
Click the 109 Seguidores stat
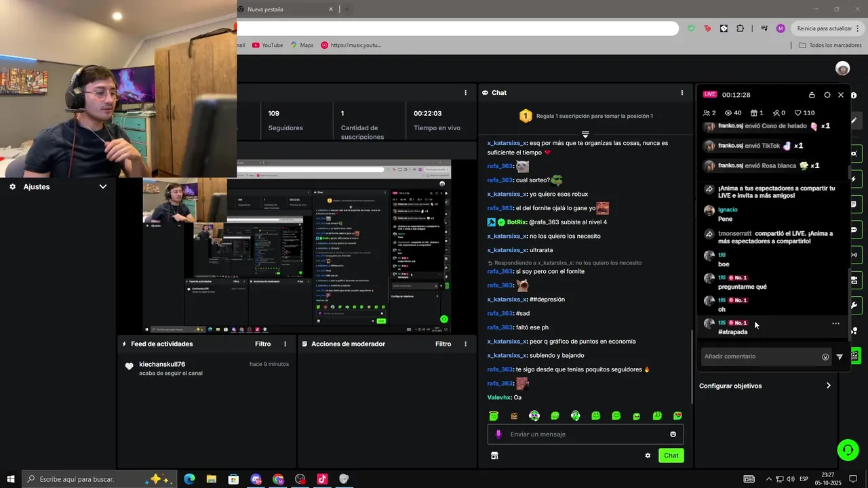click(285, 121)
